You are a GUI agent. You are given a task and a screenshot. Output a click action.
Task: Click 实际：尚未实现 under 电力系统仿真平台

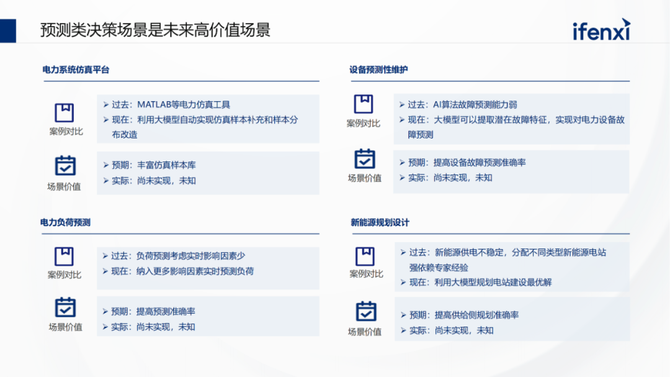[x=141, y=181]
